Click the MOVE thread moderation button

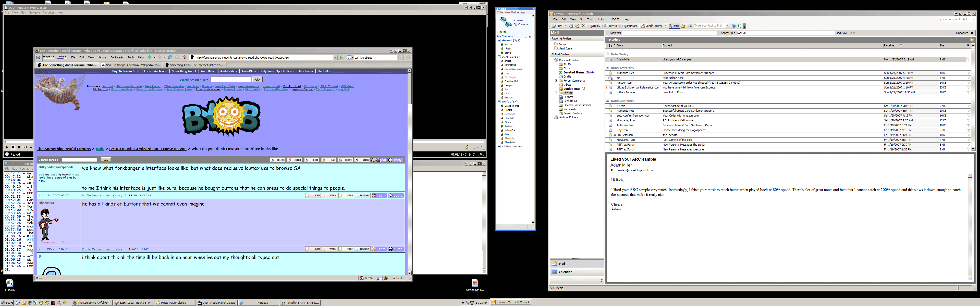point(346,160)
